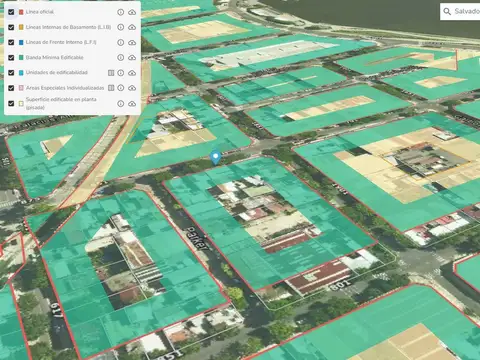View info for Areas Especiales Individualizadas
The width and height of the screenshot is (480, 360).
click(x=121, y=88)
